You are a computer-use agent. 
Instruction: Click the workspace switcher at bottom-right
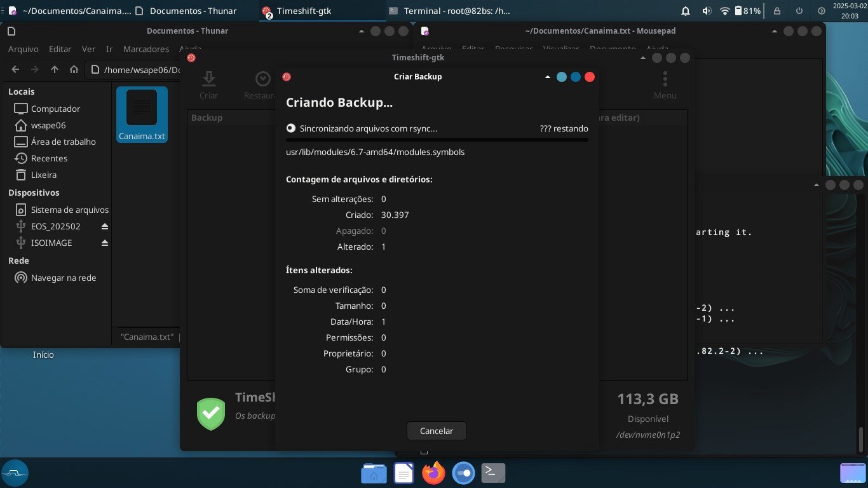[x=852, y=473]
